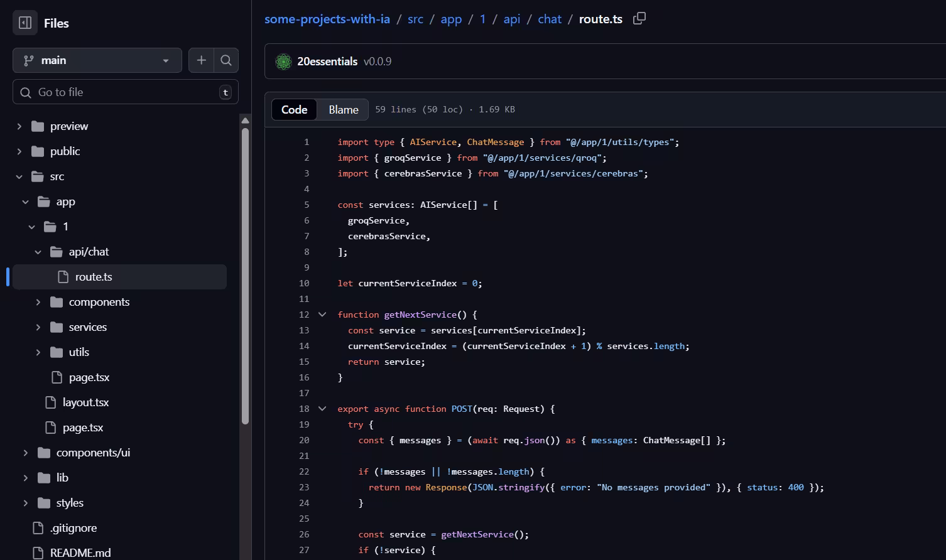The image size is (946, 560).
Task: Open the main branch dropdown
Action: tap(97, 60)
